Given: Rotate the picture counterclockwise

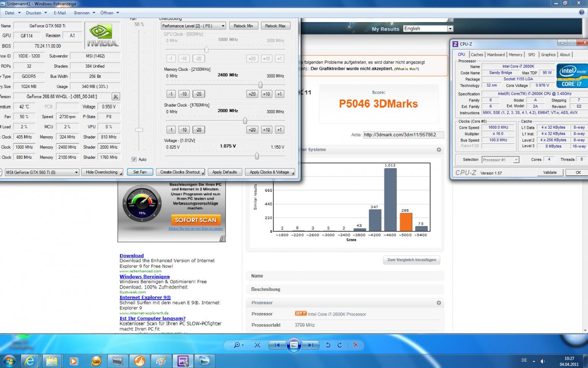Looking at the screenshot, I should [x=328, y=345].
